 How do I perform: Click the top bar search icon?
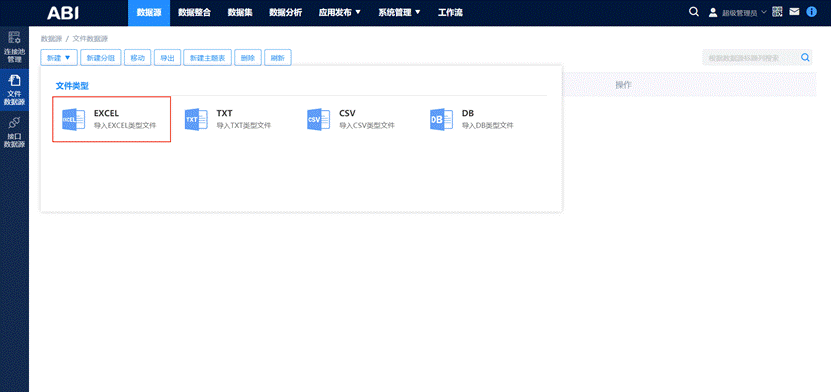694,12
